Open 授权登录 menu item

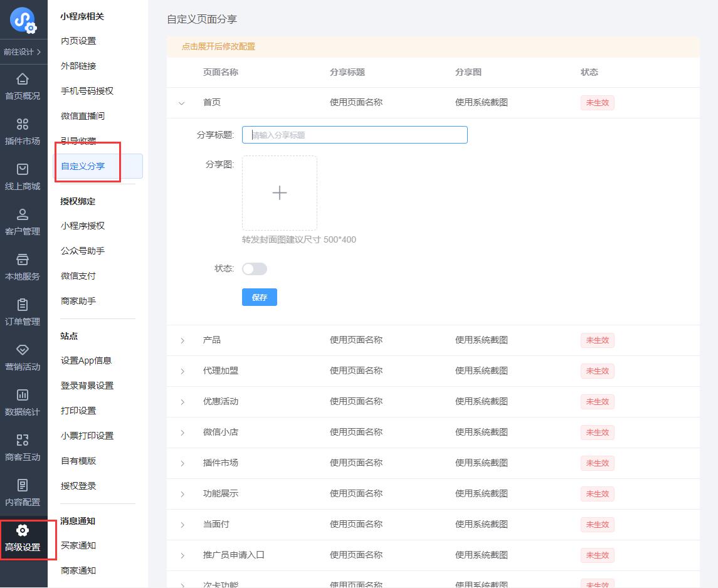78,486
